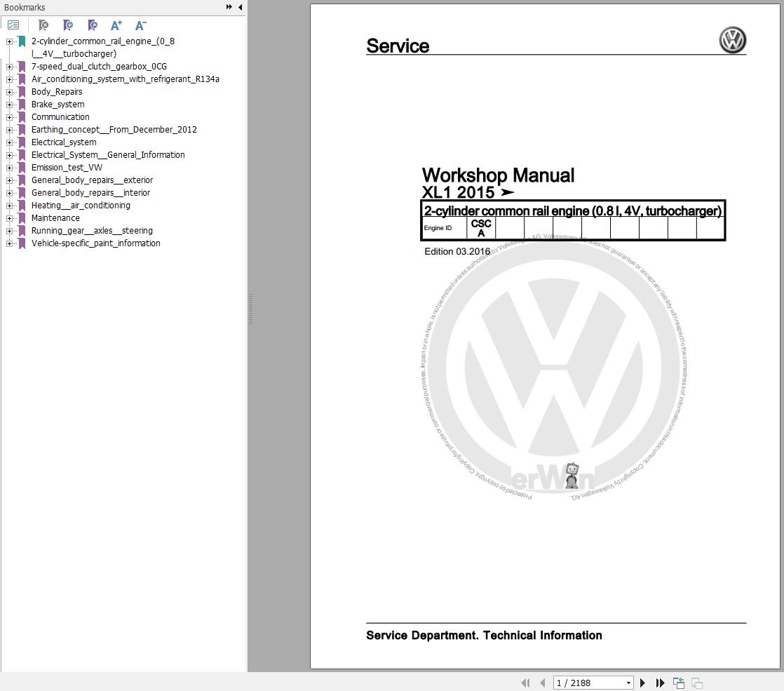The image size is (784, 691).
Task: Click the bookmark options list icon
Action: [x=13, y=25]
